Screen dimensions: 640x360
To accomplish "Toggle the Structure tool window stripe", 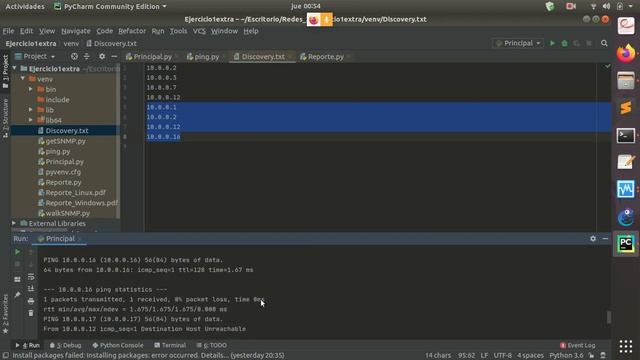I will [5, 118].
